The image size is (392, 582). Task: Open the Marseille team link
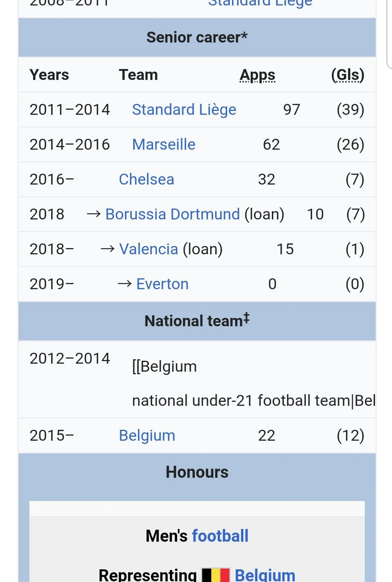coord(164,144)
